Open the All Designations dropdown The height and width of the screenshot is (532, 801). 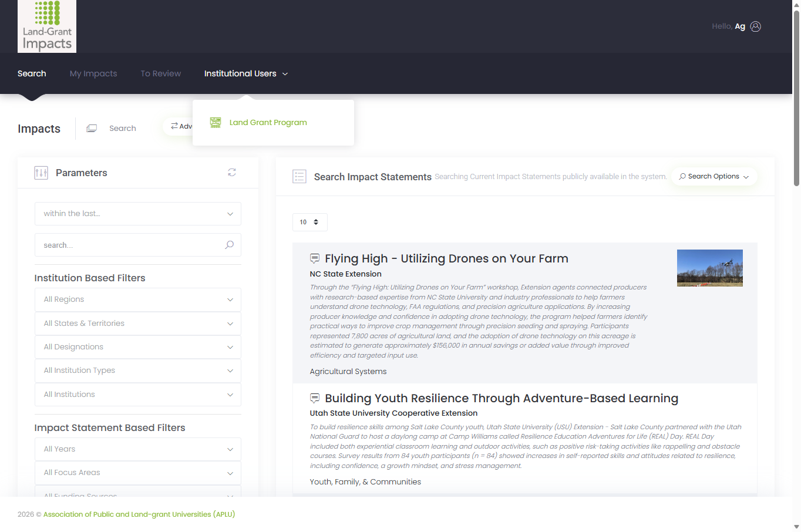(138, 347)
